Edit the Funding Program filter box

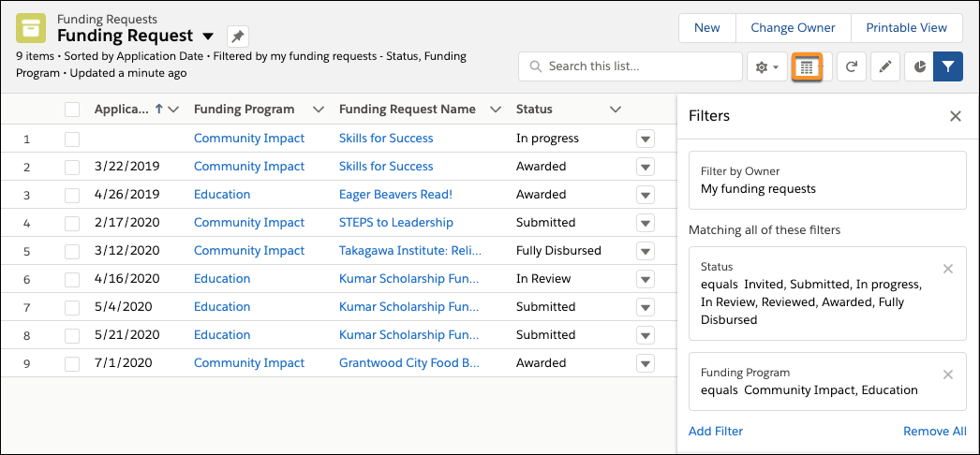[827, 381]
